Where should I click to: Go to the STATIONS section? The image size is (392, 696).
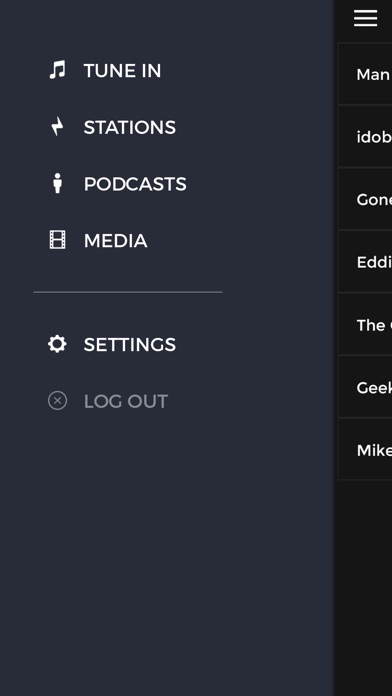[130, 127]
